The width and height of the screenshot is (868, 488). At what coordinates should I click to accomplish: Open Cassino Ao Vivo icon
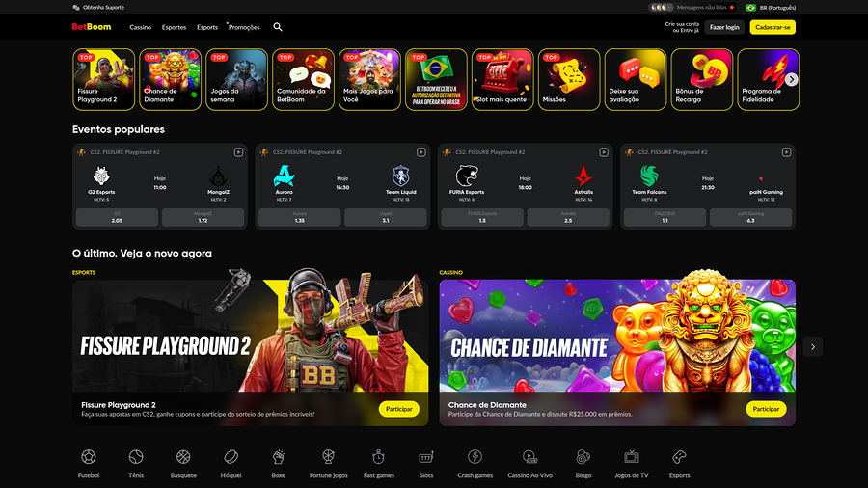click(x=529, y=457)
